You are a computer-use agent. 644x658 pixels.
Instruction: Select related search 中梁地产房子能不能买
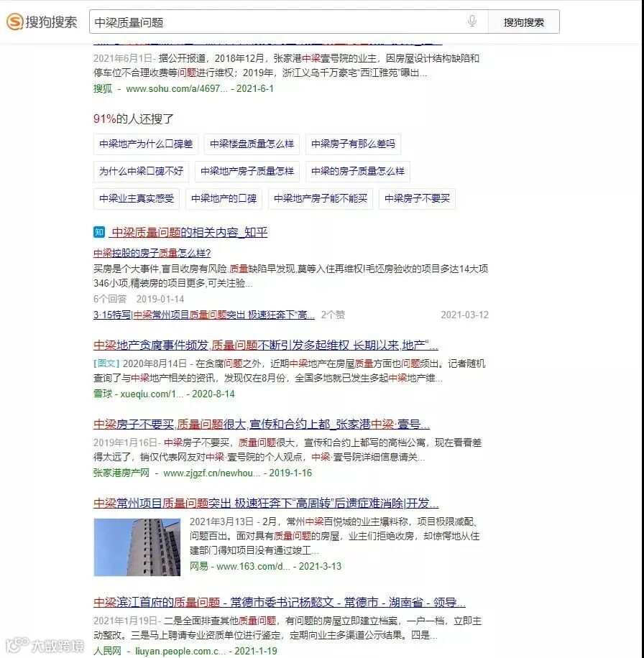pyautogui.click(x=321, y=198)
